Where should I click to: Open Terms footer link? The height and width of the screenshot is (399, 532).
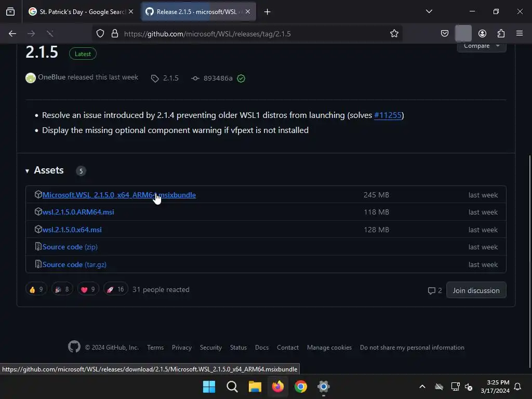pyautogui.click(x=155, y=348)
